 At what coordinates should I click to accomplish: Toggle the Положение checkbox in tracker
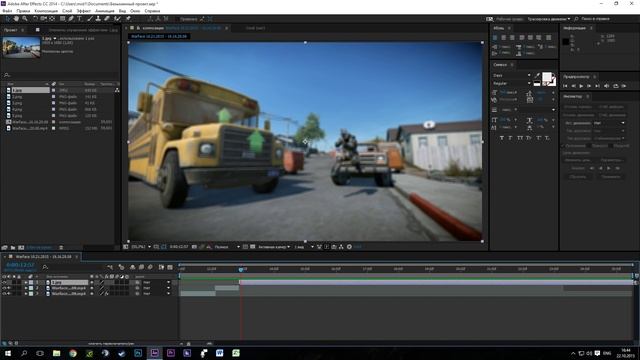click(563, 146)
